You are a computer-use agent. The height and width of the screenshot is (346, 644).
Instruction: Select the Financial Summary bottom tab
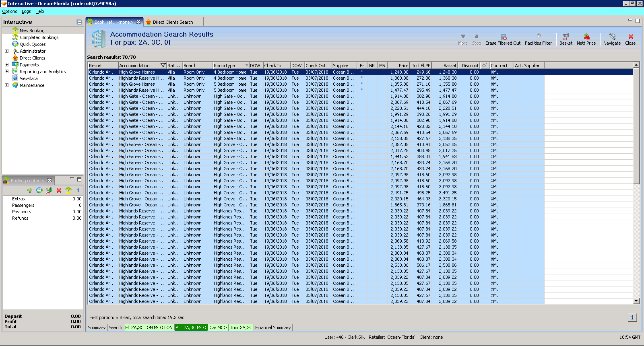pyautogui.click(x=272, y=328)
